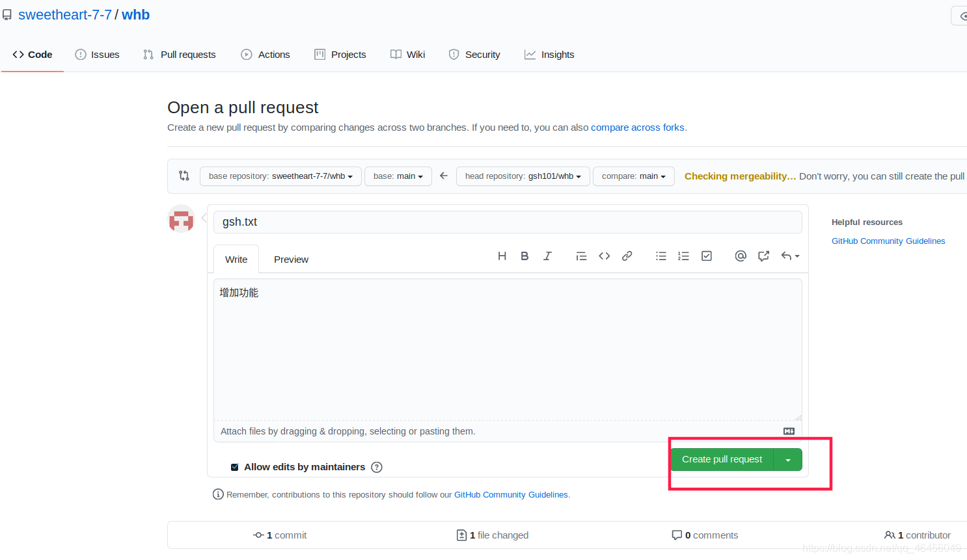
Task: Click into the comment body text area
Action: click(x=508, y=350)
